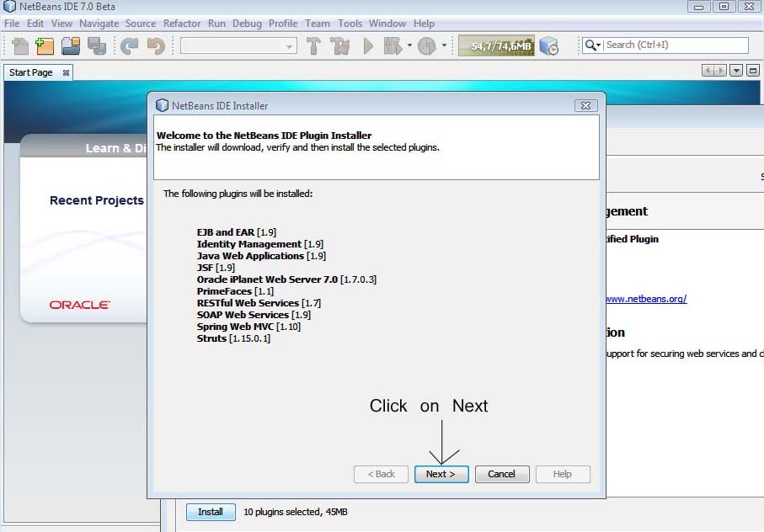Click the memory usage meter 54,7/74,6MB
Screen dimensions: 764x532
(x=496, y=45)
